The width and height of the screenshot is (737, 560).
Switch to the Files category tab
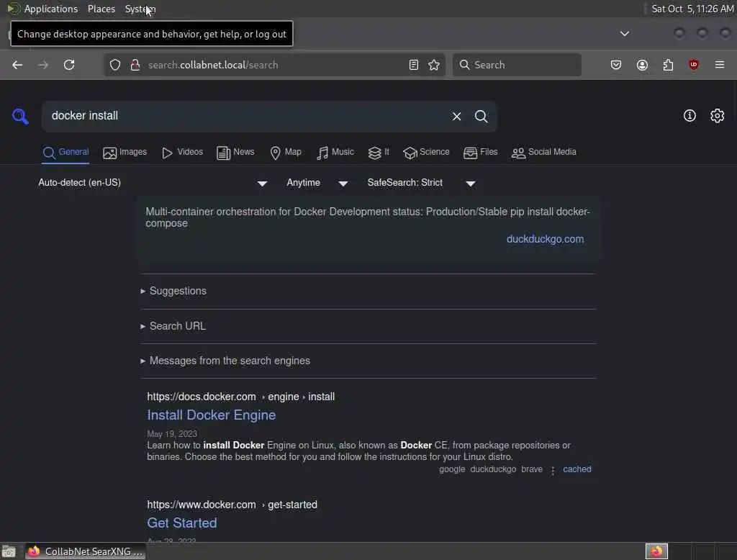click(x=480, y=153)
